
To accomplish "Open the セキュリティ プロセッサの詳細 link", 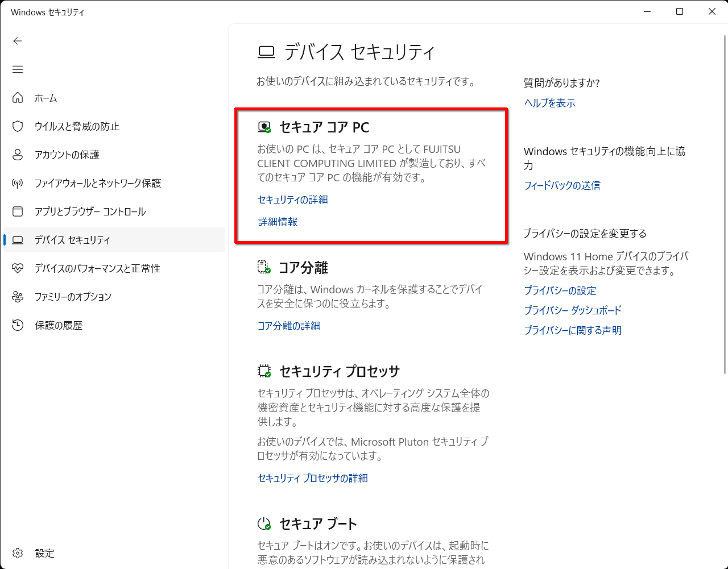I will [313, 478].
